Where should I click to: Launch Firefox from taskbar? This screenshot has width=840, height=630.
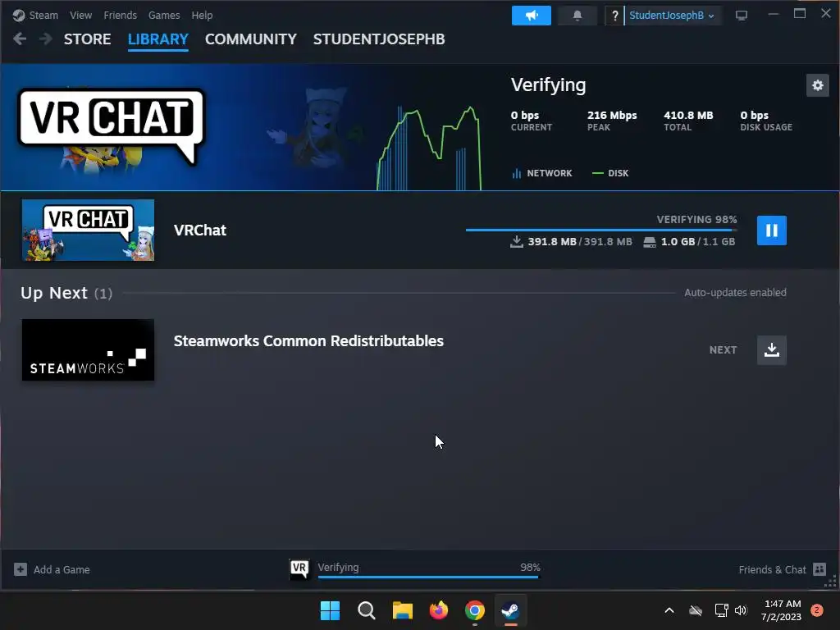[439, 610]
